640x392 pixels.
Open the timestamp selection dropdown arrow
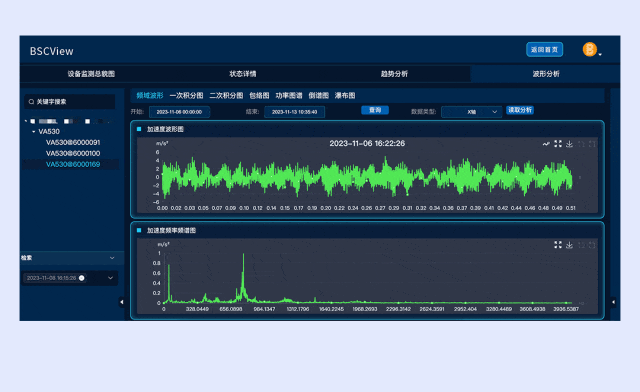tap(110, 278)
